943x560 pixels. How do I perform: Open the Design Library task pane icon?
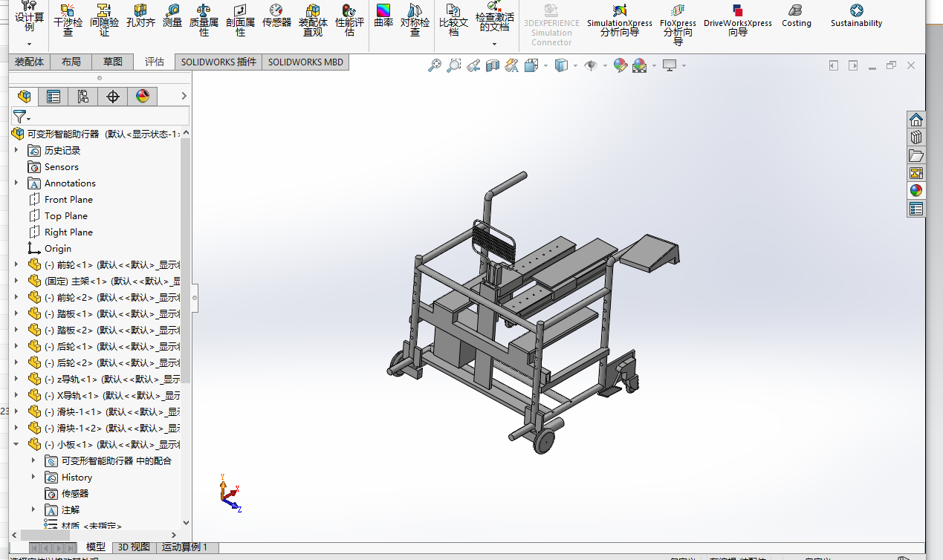916,137
